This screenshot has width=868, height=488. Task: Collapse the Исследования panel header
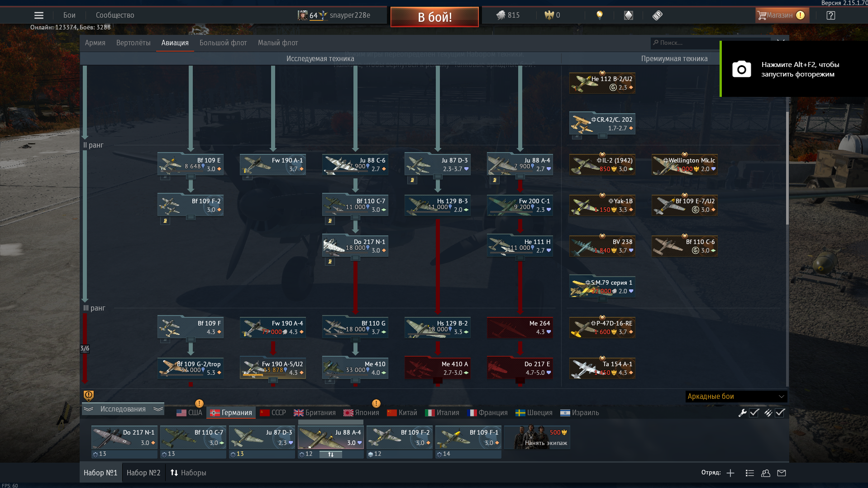pos(123,409)
